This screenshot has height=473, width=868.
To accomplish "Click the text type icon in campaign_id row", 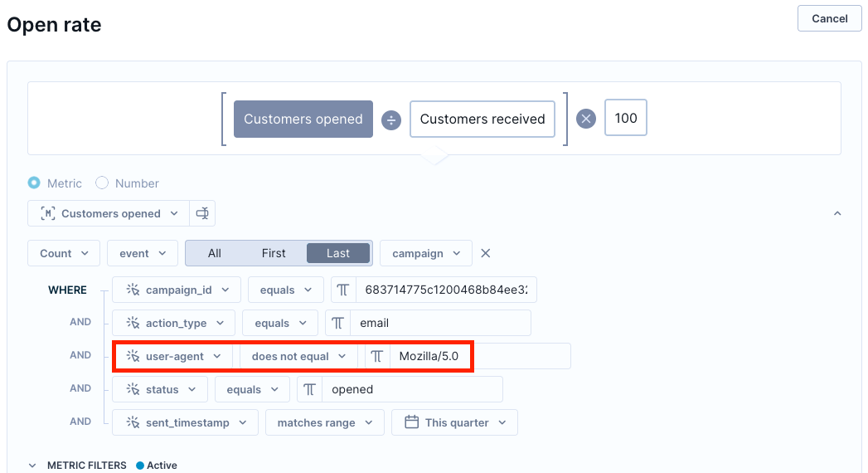I will tap(343, 290).
